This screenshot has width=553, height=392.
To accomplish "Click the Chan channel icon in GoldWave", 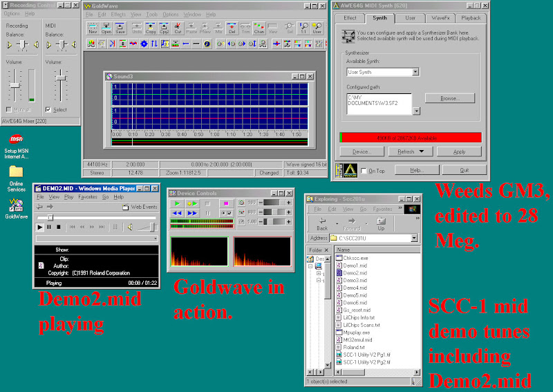I will click(259, 28).
